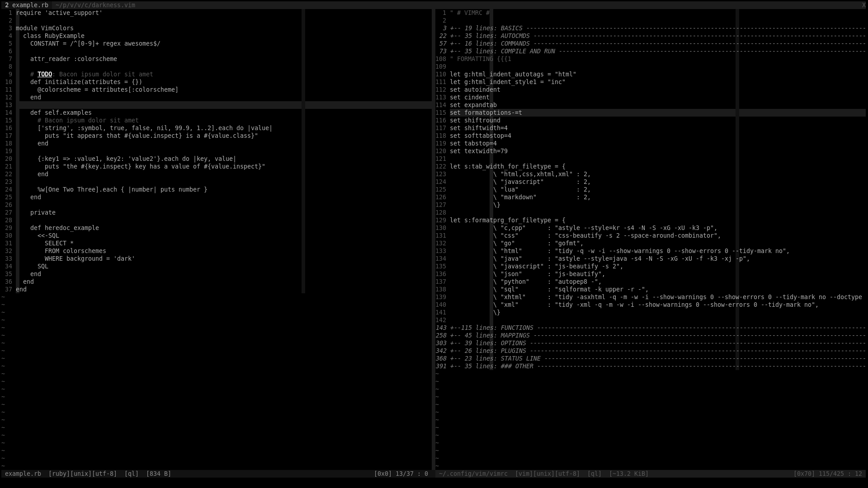
Task: Open the COMMANDS fold line
Action: point(514,43)
